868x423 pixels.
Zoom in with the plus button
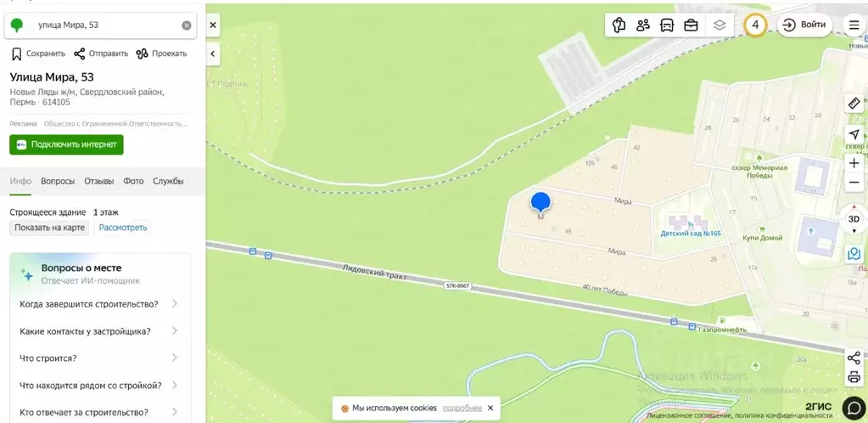pos(854,164)
